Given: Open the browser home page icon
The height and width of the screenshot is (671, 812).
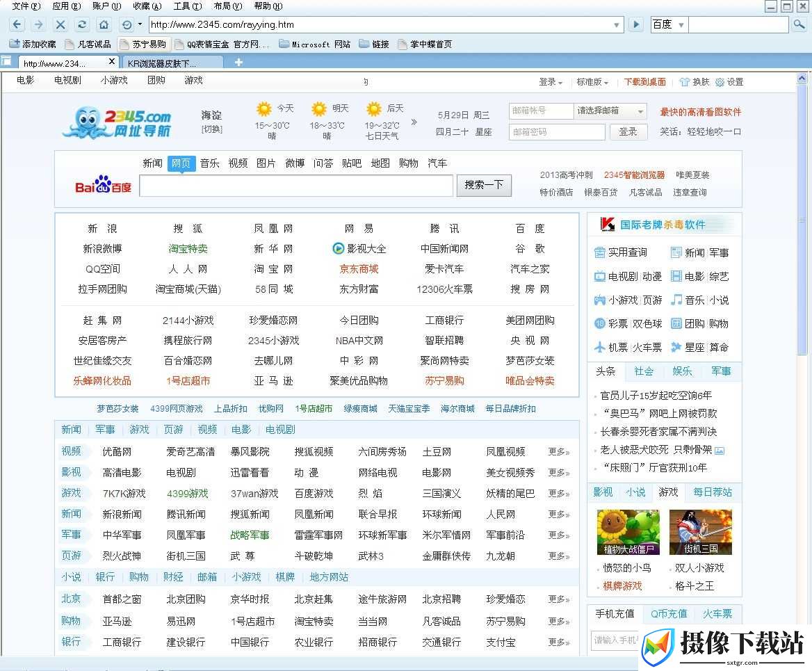Looking at the screenshot, I should [x=104, y=24].
